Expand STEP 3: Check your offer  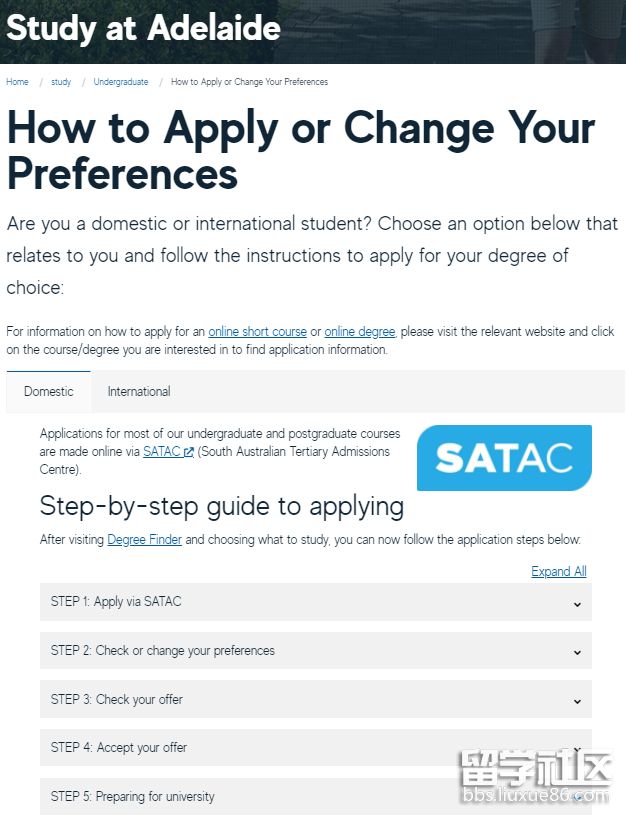(x=117, y=700)
